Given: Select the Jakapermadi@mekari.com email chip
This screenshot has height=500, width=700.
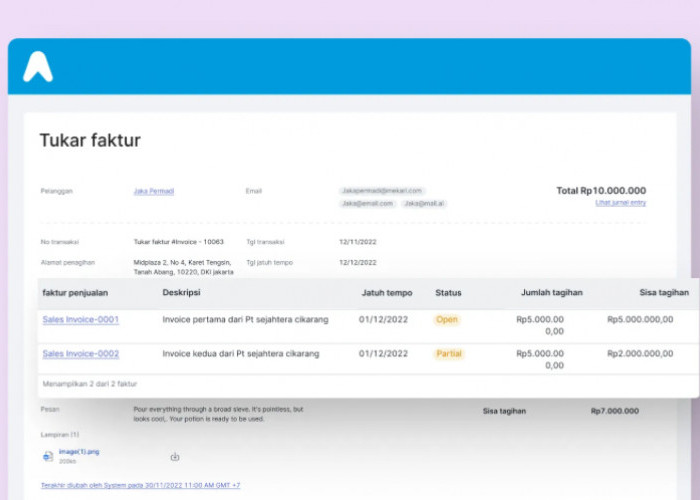Looking at the screenshot, I should point(383,191).
